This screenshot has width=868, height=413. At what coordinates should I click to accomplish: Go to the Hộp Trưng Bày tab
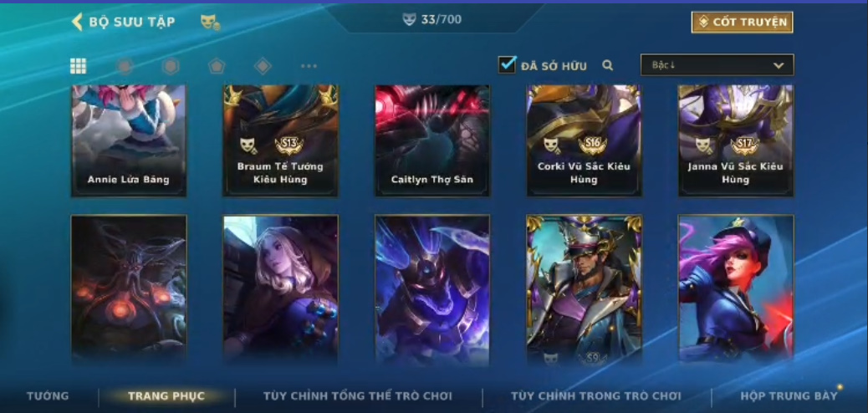(x=789, y=395)
